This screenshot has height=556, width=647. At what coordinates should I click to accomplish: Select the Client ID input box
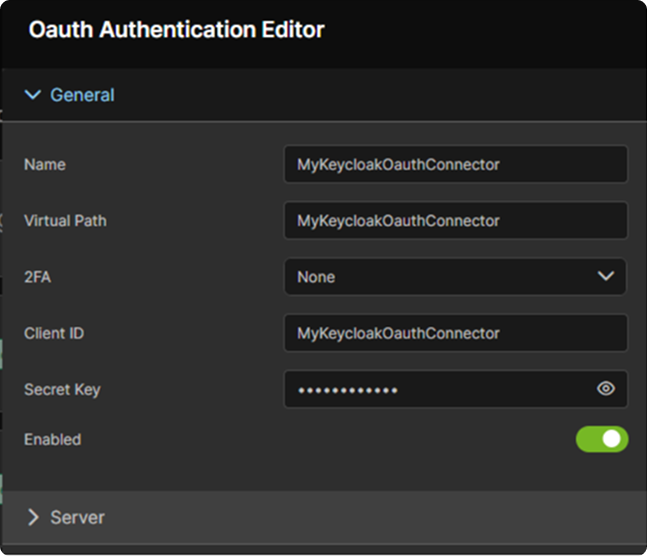[455, 333]
